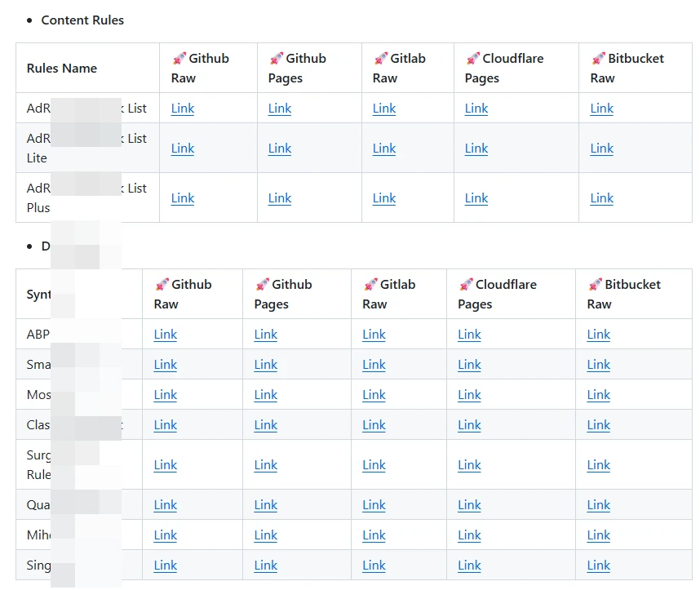
Task: Open the Github Pages link in the List Plus row
Action: click(x=280, y=198)
